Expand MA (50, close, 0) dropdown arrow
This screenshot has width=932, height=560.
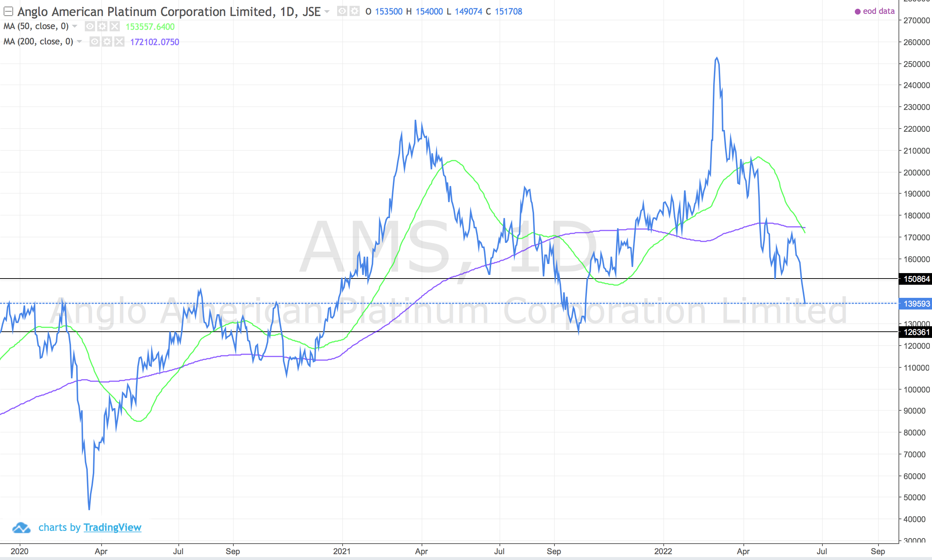pyautogui.click(x=75, y=27)
